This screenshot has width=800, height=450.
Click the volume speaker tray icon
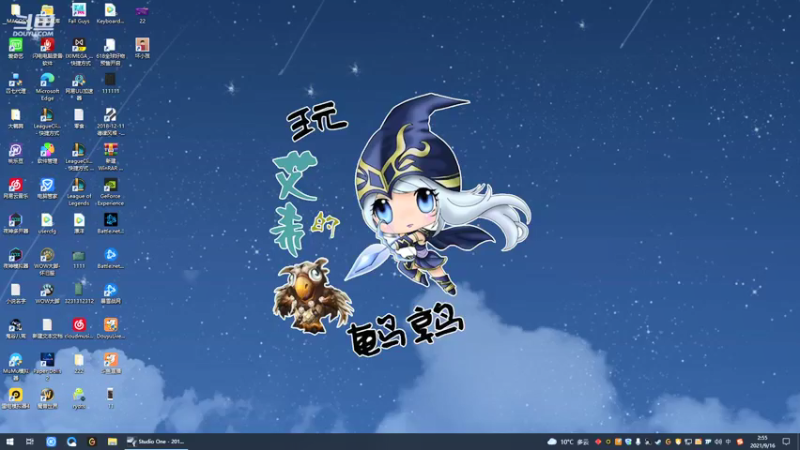point(718,442)
